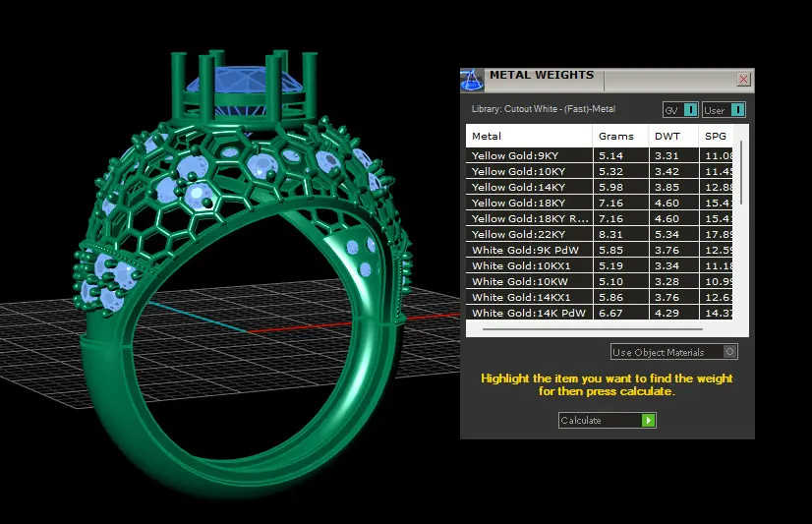Enable the Use Object Materials option
Screen dimensions: 812x524
click(x=673, y=352)
